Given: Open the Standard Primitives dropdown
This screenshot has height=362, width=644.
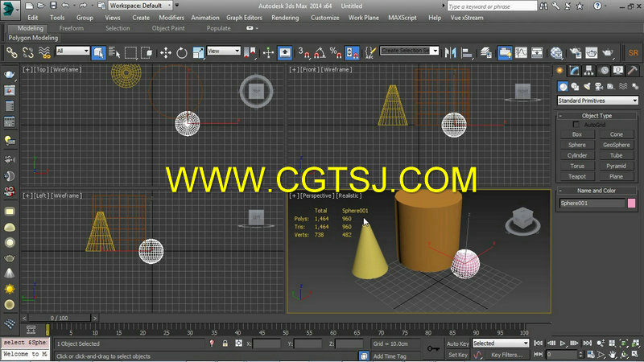Looking at the screenshot, I should (597, 101).
